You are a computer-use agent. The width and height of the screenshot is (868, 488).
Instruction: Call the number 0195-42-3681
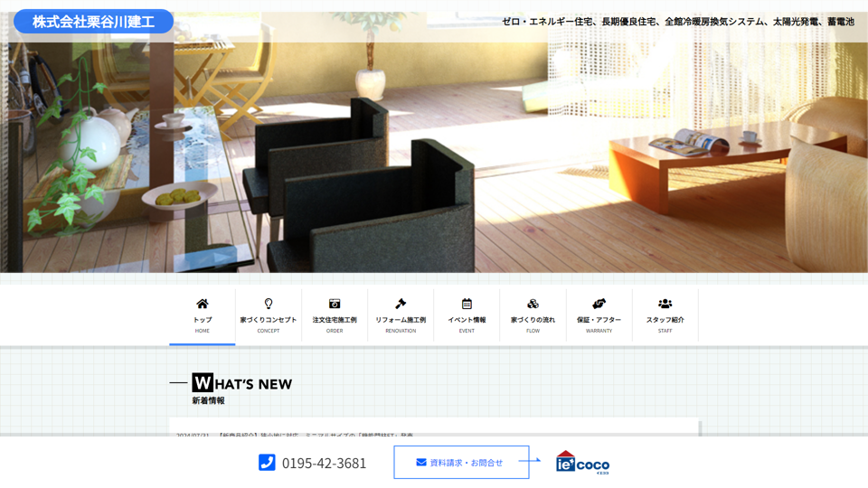click(324, 464)
